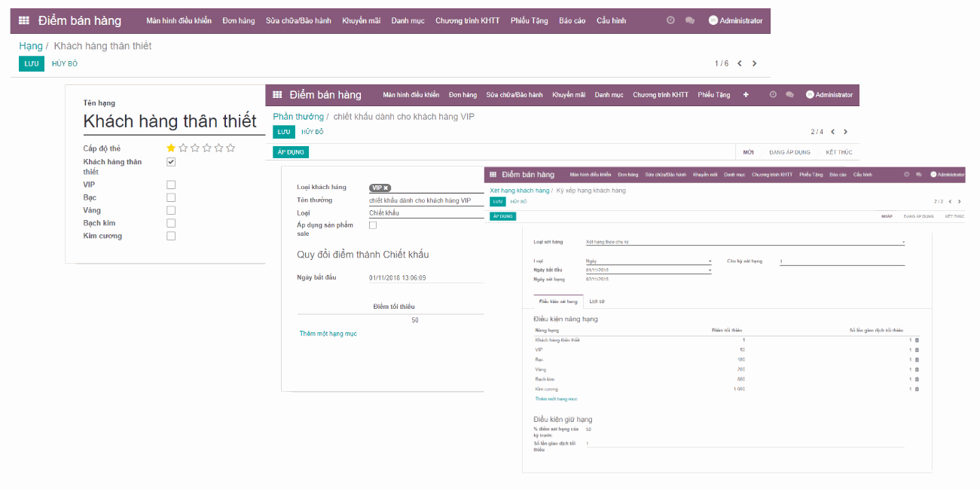Click the plus icon in the top menu bar
The width and height of the screenshot is (980, 489).
coord(746,95)
